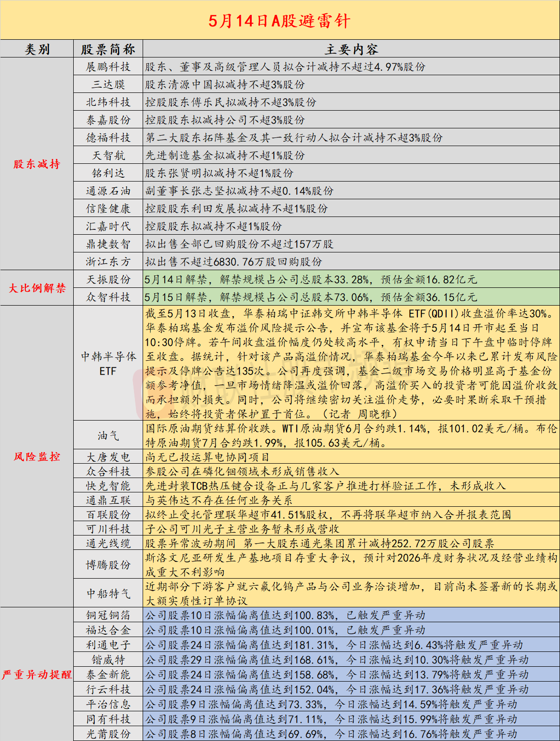Screen dimensions: 560x741
Task: Select stock name 光莆股份
Action: 108,734
